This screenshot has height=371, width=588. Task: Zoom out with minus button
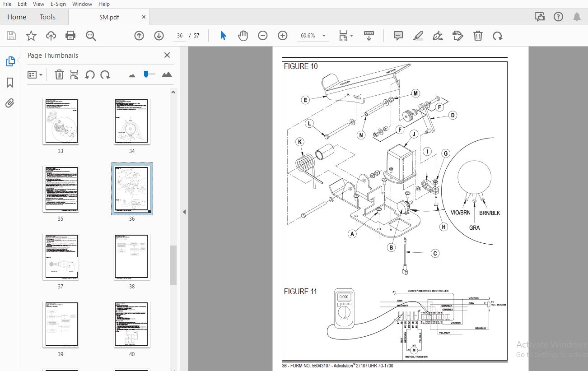coord(263,36)
